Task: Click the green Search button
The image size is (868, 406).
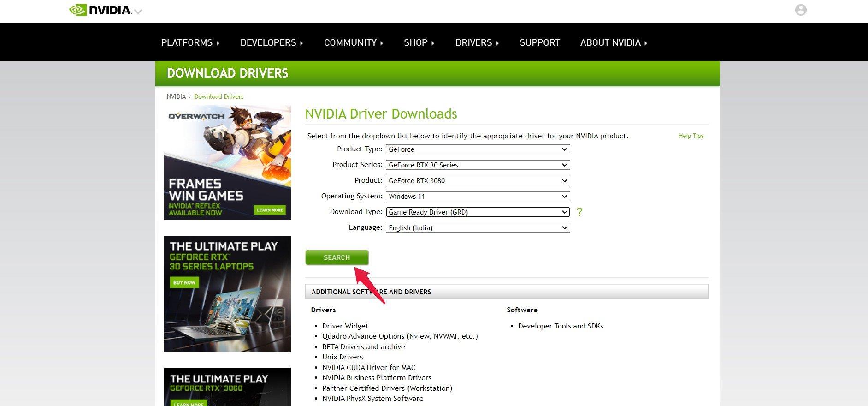Action: (337, 257)
